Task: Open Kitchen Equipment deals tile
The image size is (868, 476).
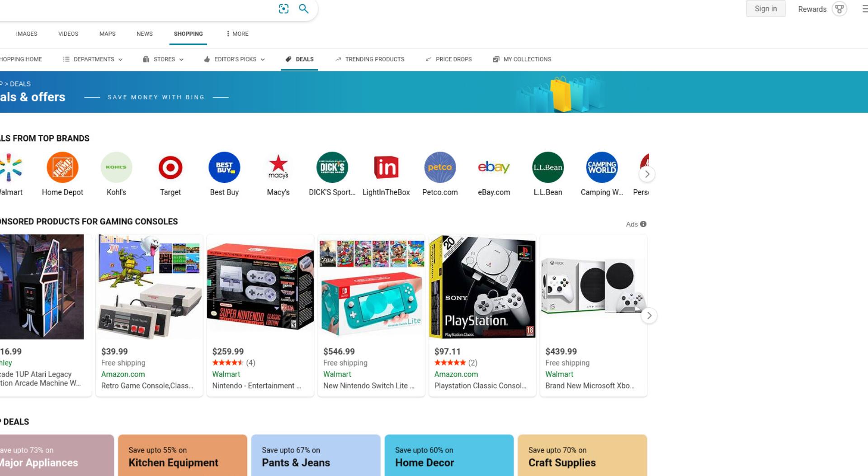Action: click(x=183, y=455)
